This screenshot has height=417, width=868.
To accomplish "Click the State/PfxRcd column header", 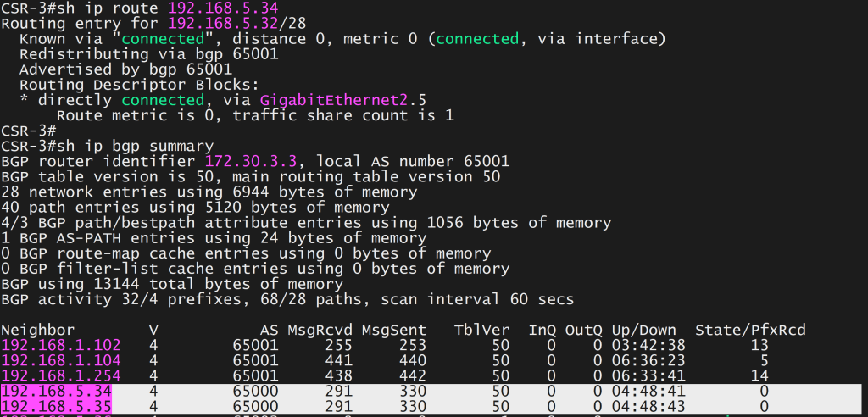I will coord(750,330).
